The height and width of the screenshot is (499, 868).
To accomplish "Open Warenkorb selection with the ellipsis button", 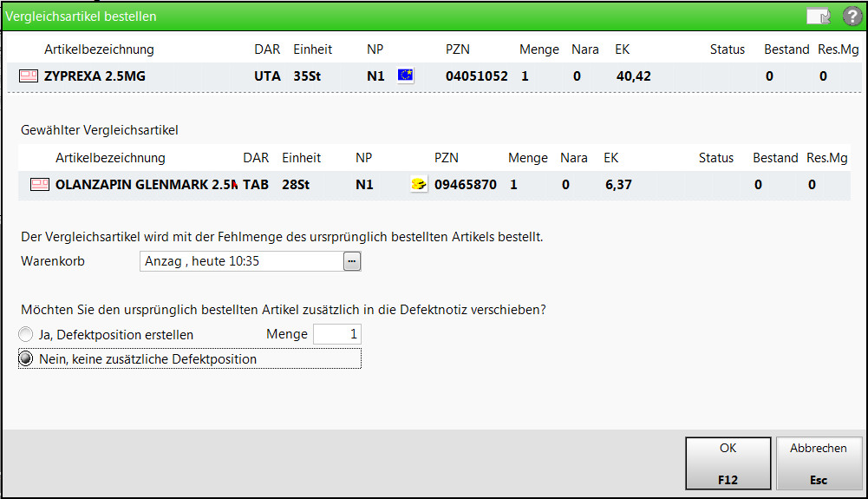I will 352,261.
